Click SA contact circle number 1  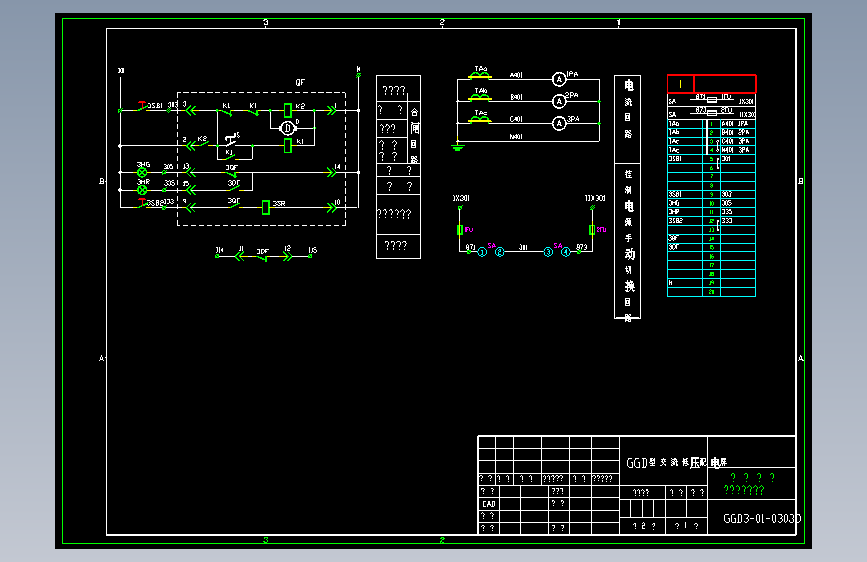(482, 252)
